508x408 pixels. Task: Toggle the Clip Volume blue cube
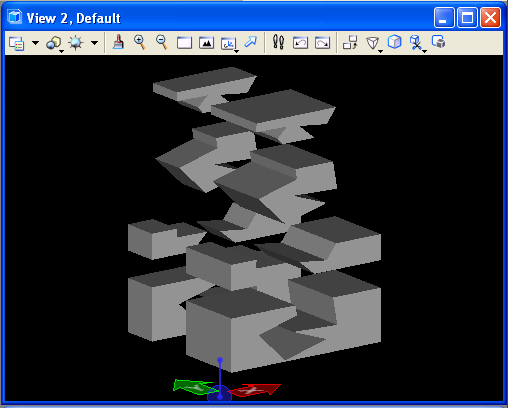pos(395,42)
